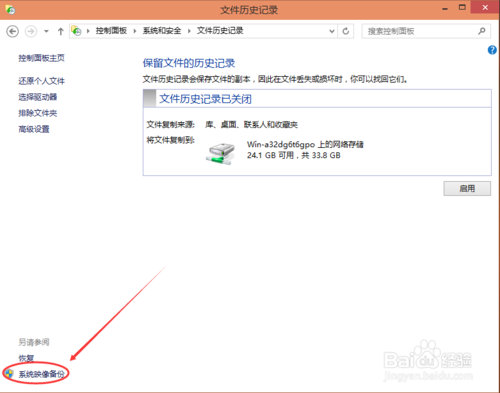Open 系统映像备份 link
500x393 pixels.
41,374
